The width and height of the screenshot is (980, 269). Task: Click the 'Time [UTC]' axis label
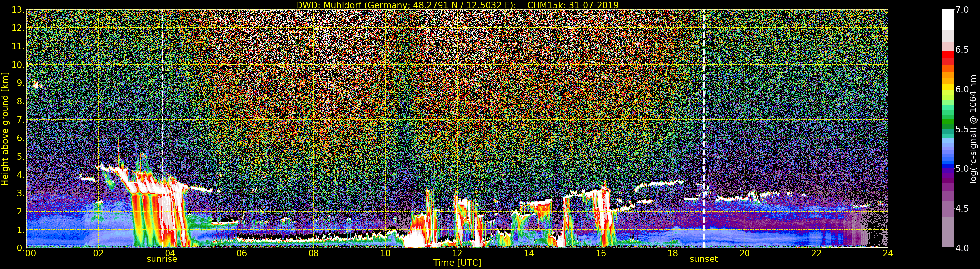click(x=457, y=263)
